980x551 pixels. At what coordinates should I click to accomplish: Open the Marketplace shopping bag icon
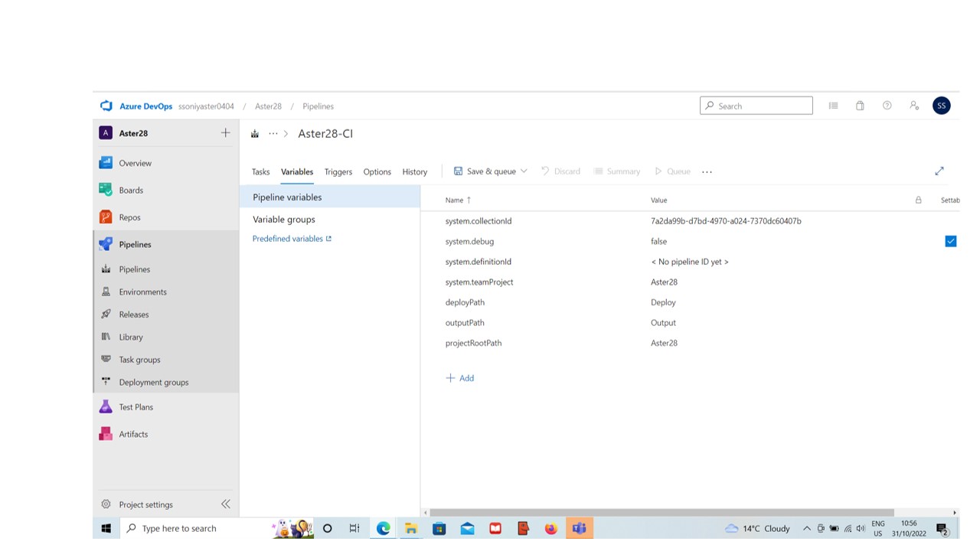[860, 106]
